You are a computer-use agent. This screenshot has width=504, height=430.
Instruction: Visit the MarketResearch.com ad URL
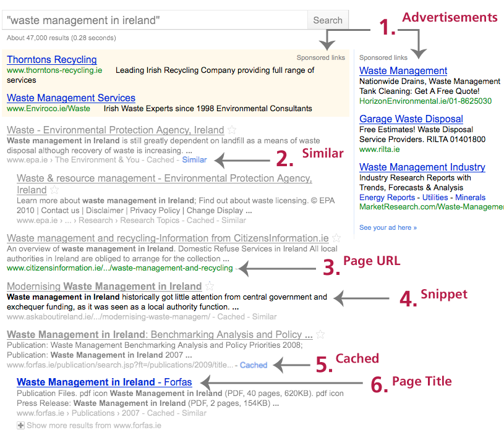432,207
